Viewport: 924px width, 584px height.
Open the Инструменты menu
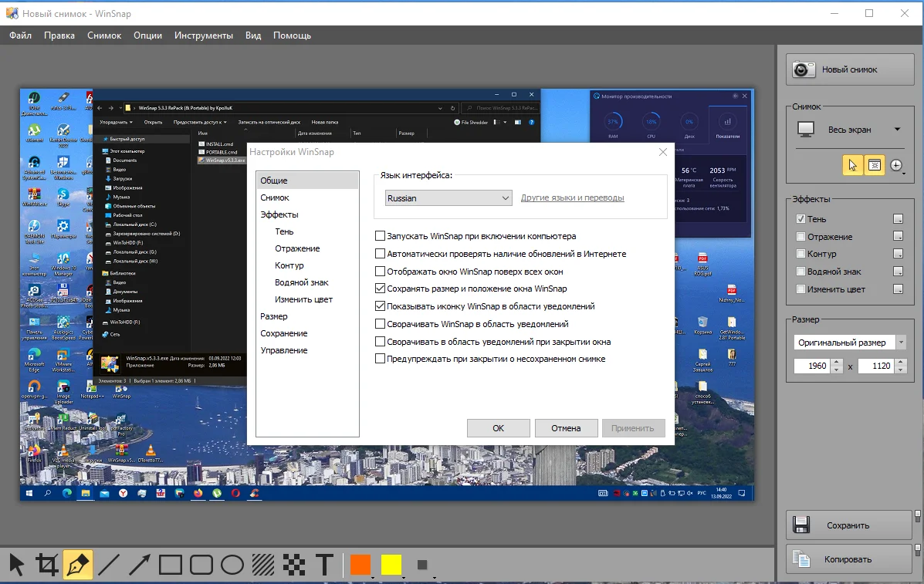(x=204, y=35)
